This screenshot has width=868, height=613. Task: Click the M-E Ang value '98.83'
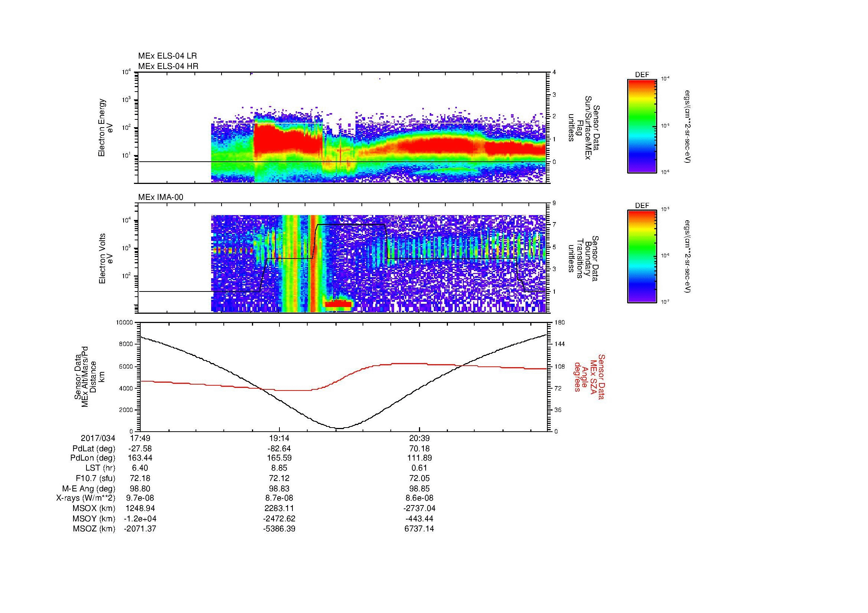coord(279,489)
